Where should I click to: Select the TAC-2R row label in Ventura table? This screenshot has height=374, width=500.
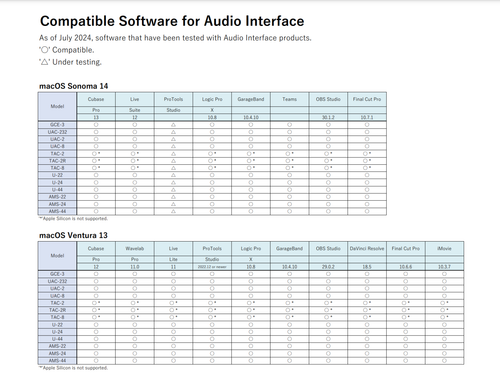[57, 310]
